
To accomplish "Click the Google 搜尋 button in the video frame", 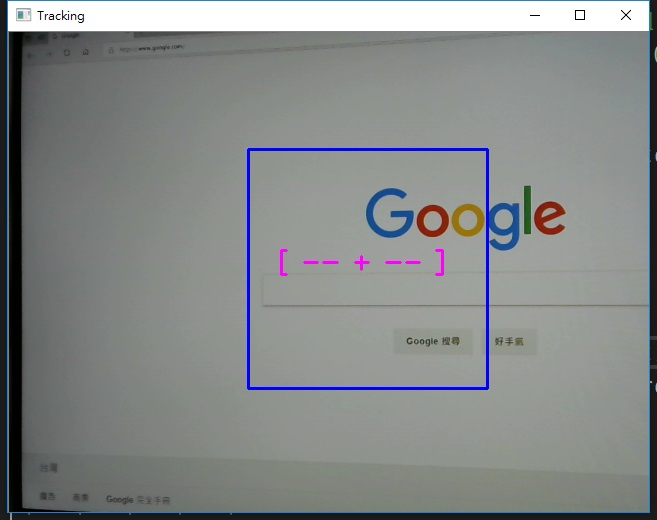I will (x=433, y=341).
